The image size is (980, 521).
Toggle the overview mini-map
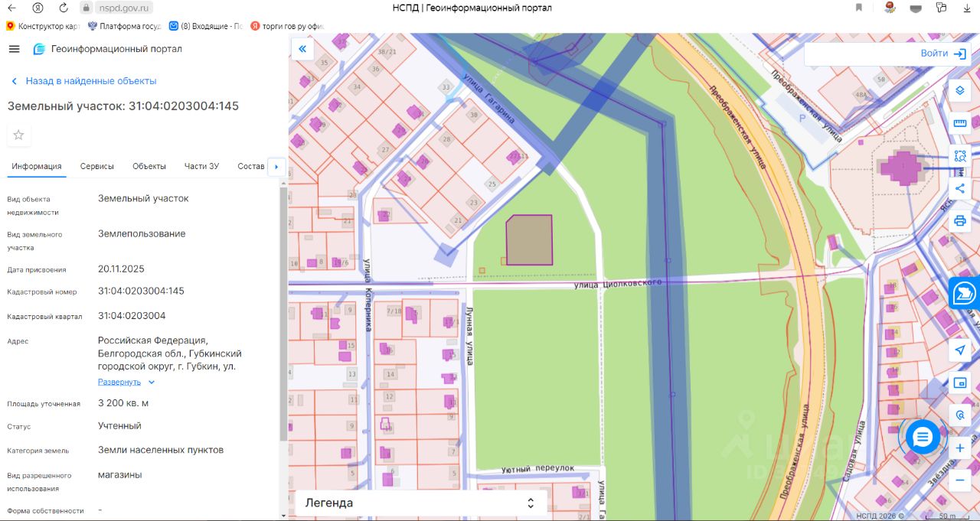point(960,383)
